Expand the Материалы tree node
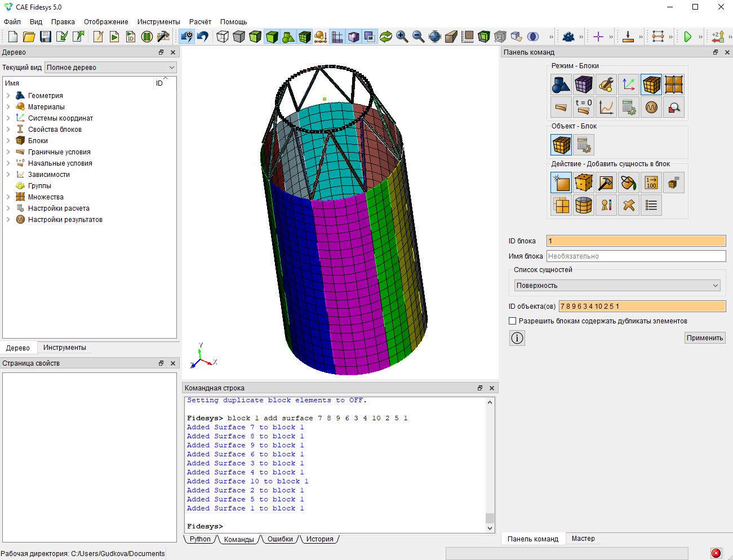The height and width of the screenshot is (560, 733). [x=8, y=107]
